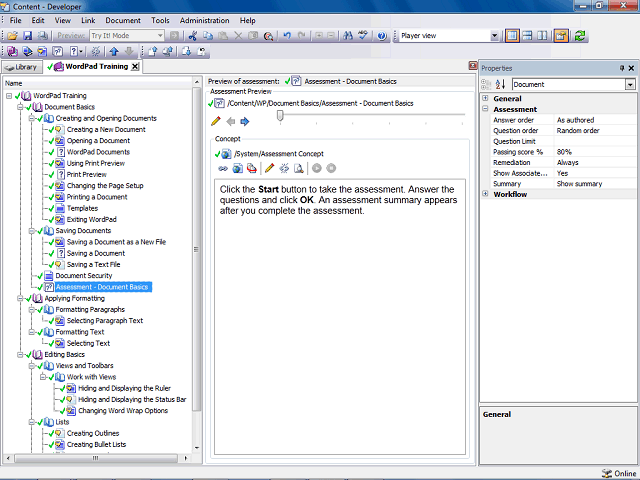
Task: Select the Print Preview question item
Action: pyautogui.click(x=87, y=174)
